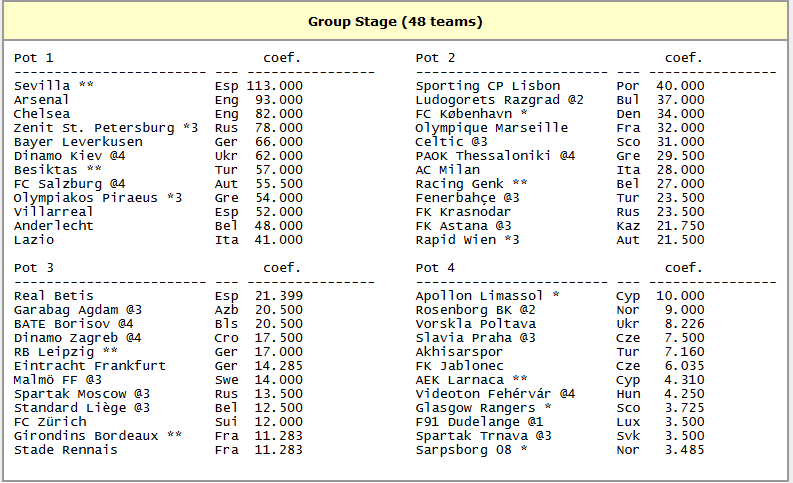Click team name 'RB Leipzig **'
793x483 pixels.
point(66,352)
